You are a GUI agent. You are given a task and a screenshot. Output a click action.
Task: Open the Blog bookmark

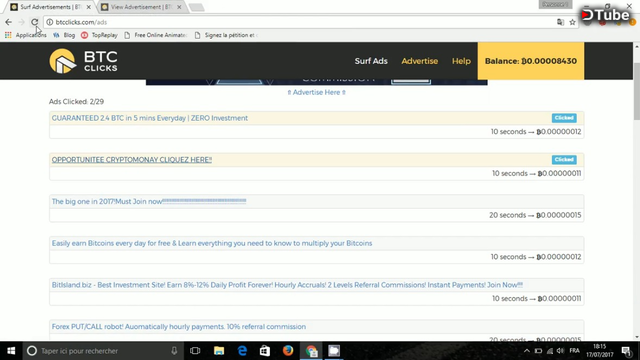[64, 35]
